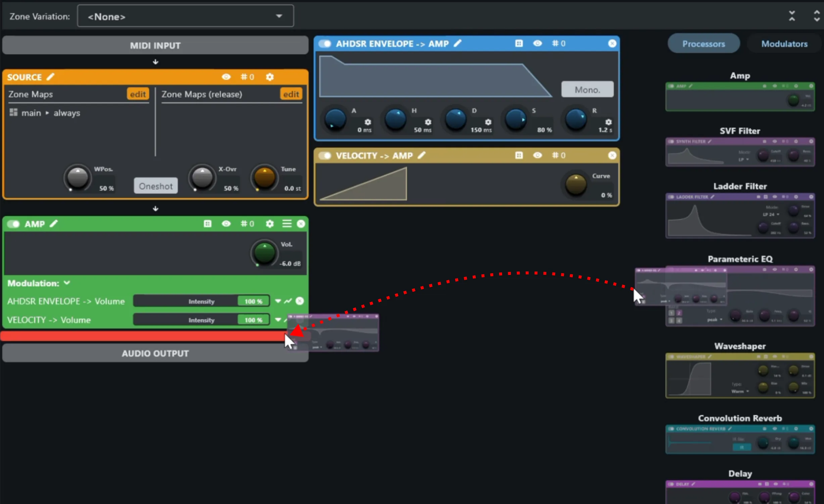Open AMP module hamburger menu
The height and width of the screenshot is (504, 824).
coord(287,224)
